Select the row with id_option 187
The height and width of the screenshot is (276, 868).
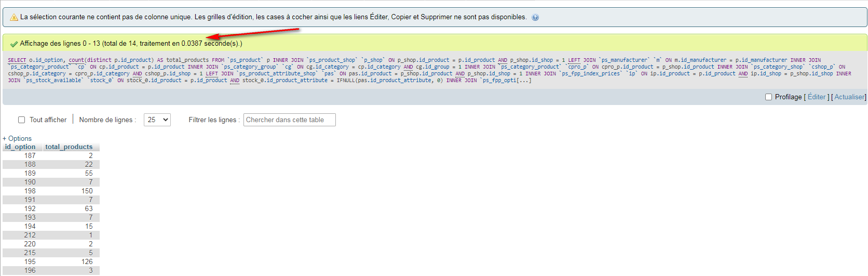(30, 155)
